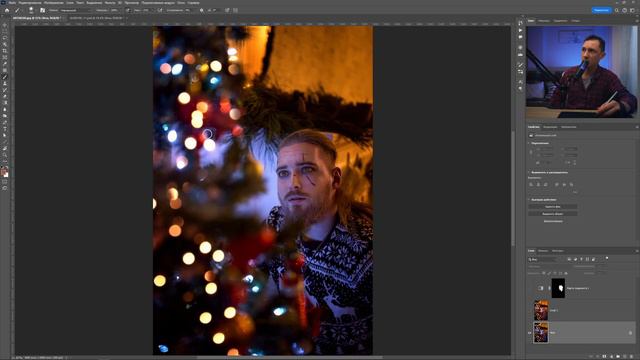
Task: Toggle Quick Mask mode in toolbar
Action: coord(5,182)
